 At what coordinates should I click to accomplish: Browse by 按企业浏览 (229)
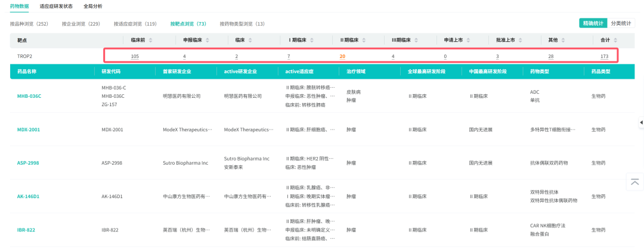81,24
